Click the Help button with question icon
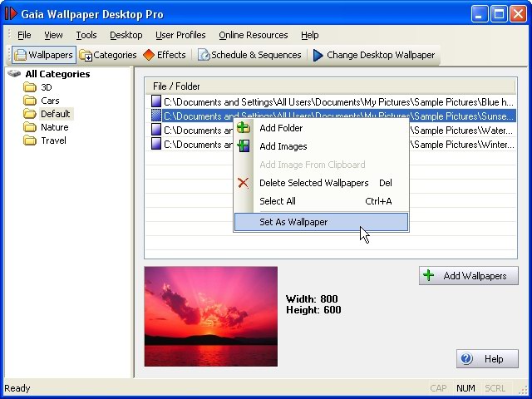This screenshot has height=399, width=532. 487,358
